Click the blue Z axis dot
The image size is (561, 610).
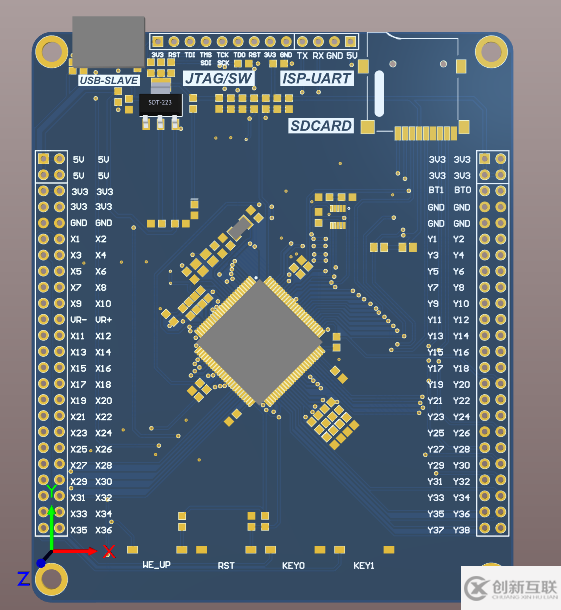pos(41,563)
